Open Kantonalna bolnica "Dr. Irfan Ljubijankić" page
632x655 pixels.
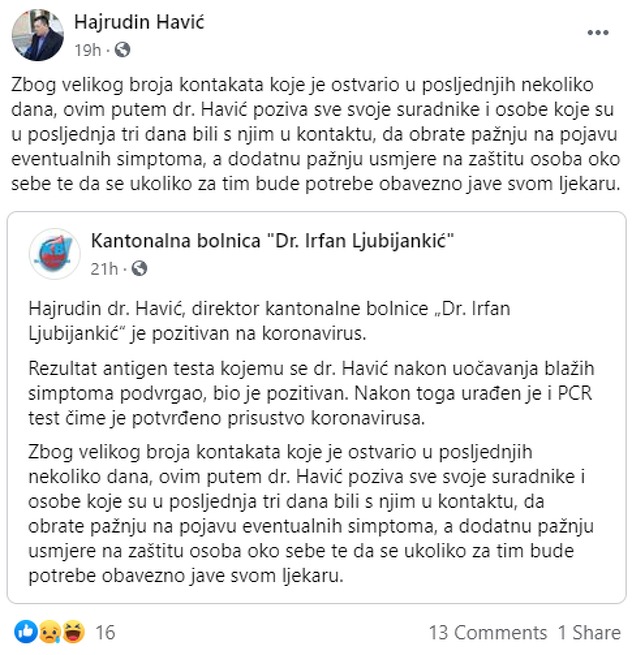pos(272,241)
